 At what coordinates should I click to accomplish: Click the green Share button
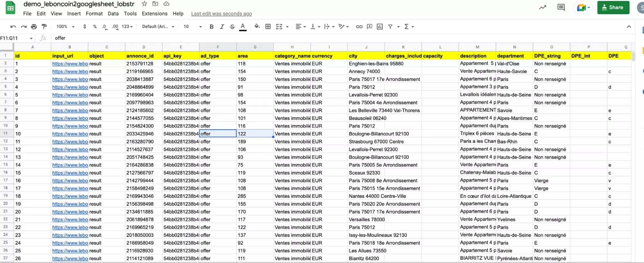613,7
